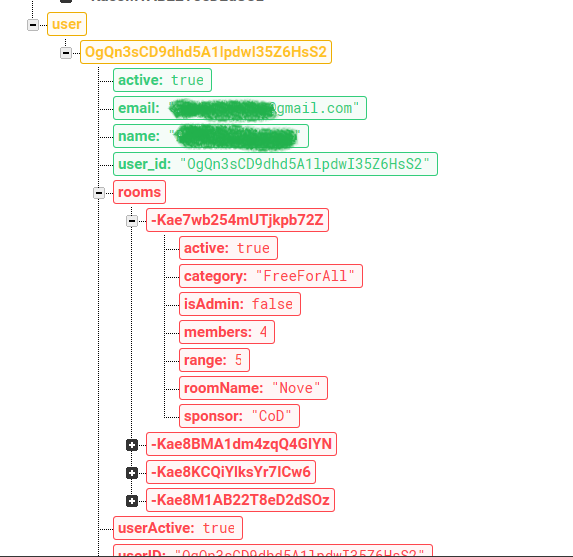Select the user_id field
Image resolution: width=573 pixels, height=557 pixels.
coord(275,164)
